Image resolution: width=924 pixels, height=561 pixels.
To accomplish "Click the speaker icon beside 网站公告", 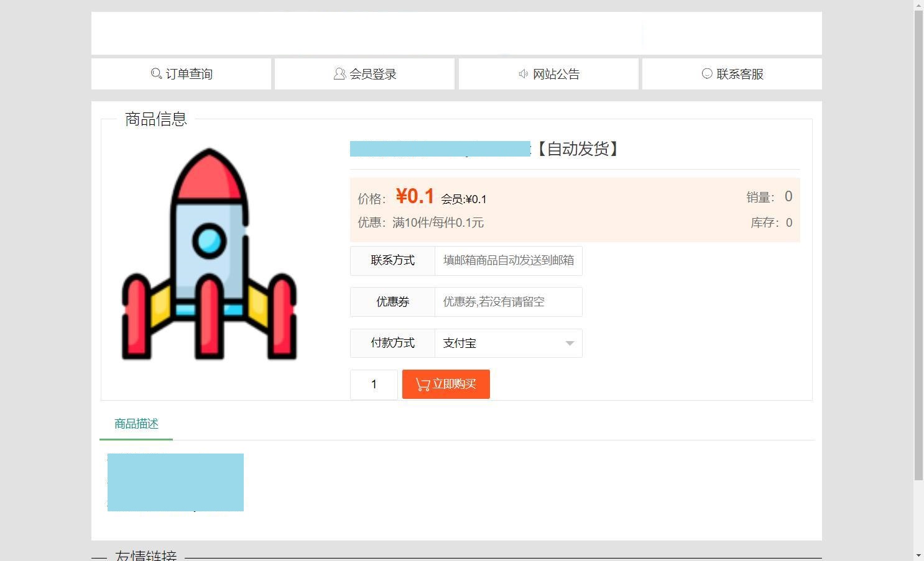I will click(524, 74).
